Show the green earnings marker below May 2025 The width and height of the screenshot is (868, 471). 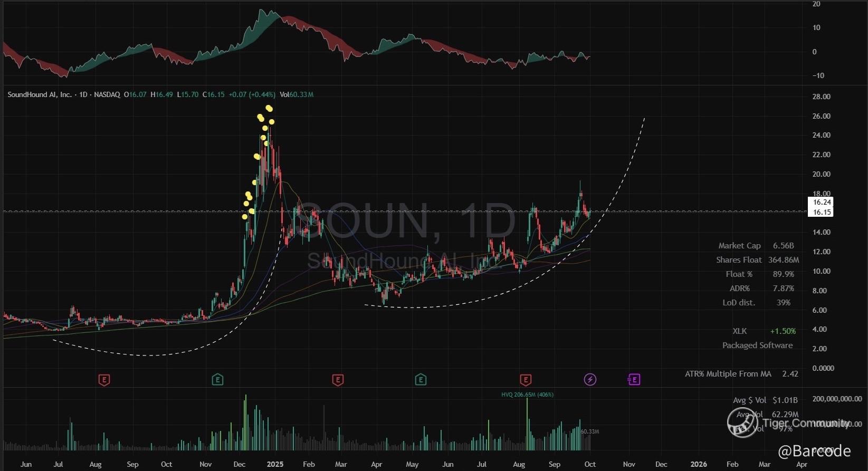click(x=421, y=380)
